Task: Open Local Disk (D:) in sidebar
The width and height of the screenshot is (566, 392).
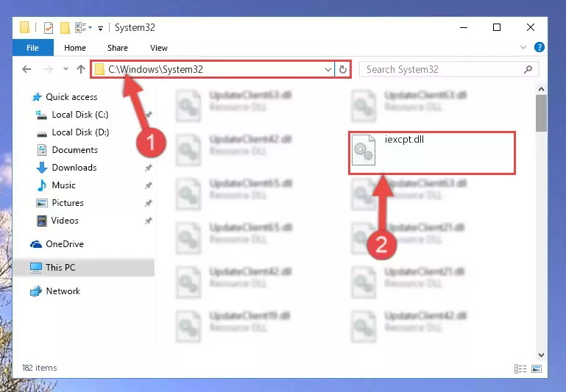Action: point(80,132)
